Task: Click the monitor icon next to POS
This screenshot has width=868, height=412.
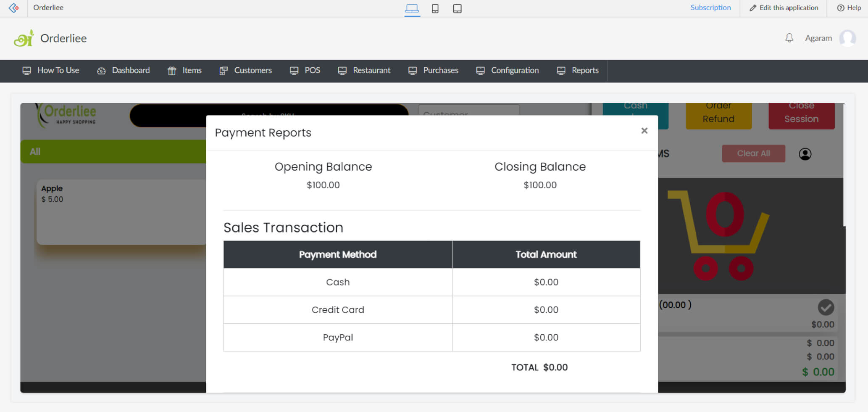Action: 294,71
